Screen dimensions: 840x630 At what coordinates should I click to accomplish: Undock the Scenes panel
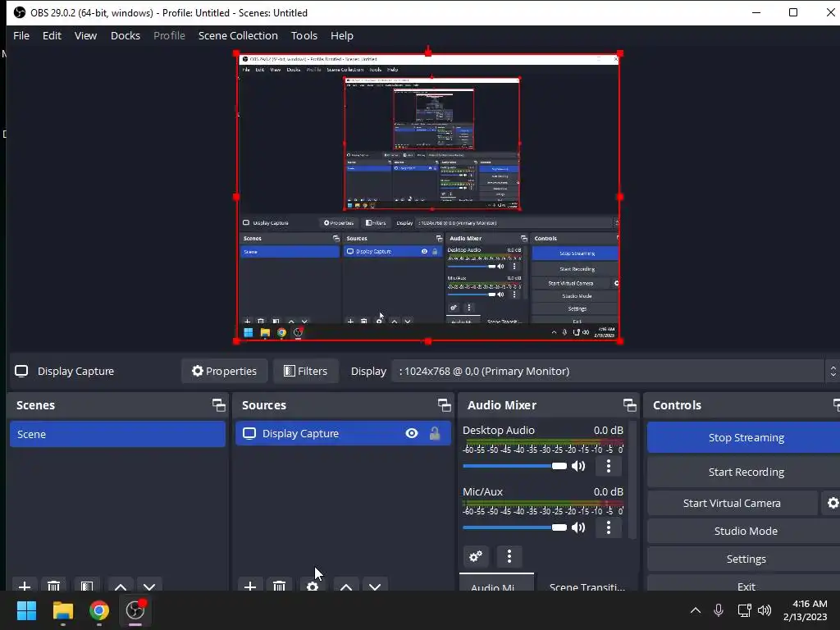tap(218, 405)
